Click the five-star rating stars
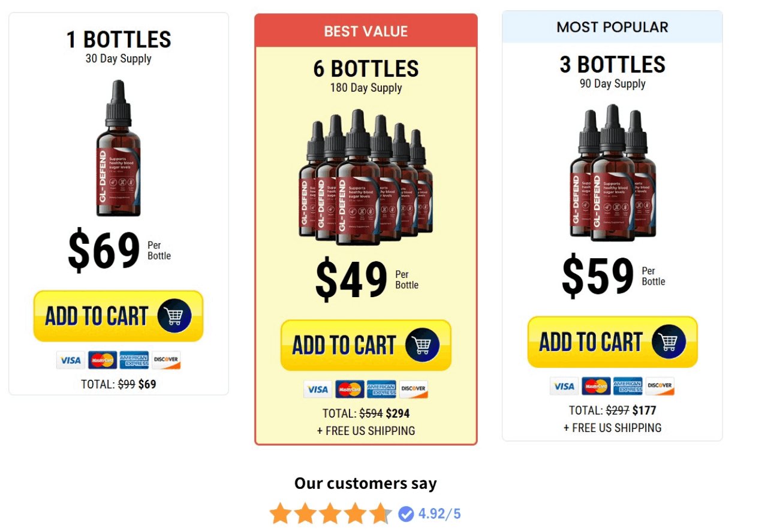The image size is (774, 532). [330, 514]
